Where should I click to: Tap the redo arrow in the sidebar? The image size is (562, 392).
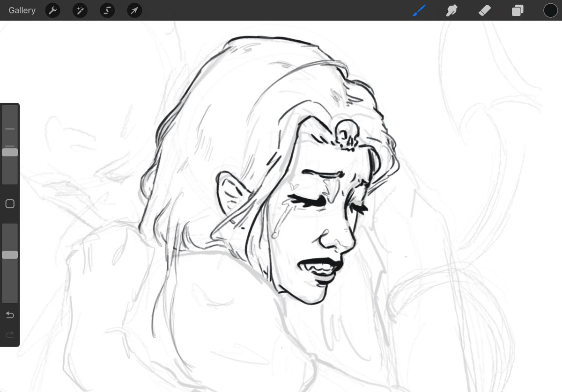tap(9, 334)
